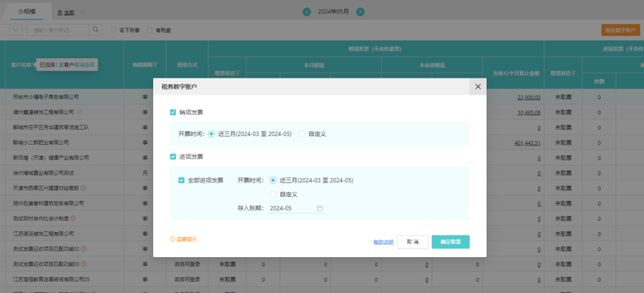
Task: Select 自定义 radio under 销项发票 开票时间
Action: tap(302, 134)
